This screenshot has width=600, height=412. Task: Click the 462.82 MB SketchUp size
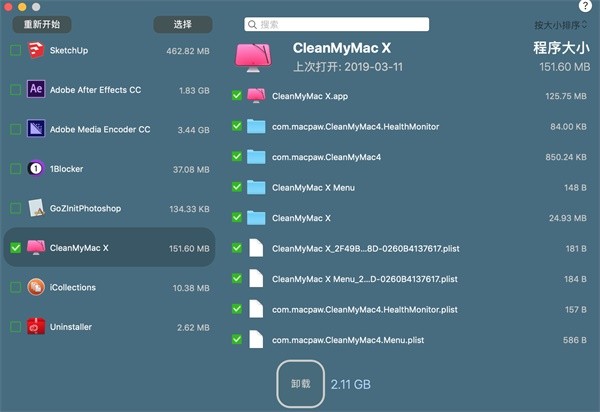coord(188,51)
